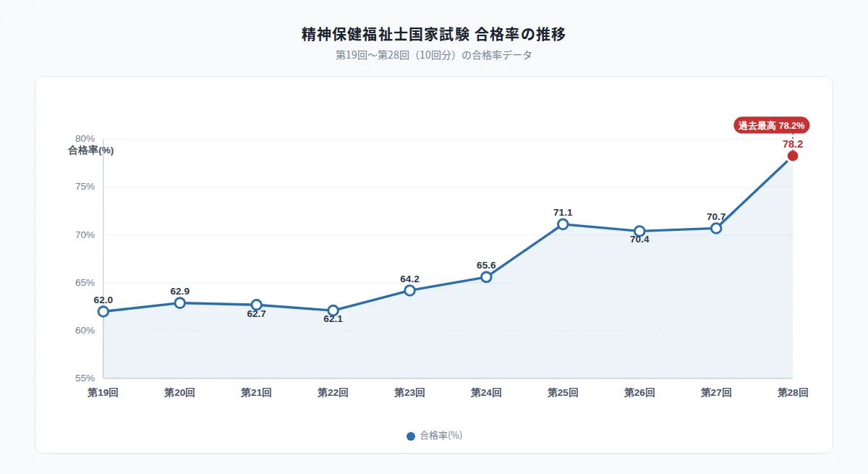Viewport: 868px width, 474px height.
Task: Click the 65% y-axis tick label
Action: point(85,283)
